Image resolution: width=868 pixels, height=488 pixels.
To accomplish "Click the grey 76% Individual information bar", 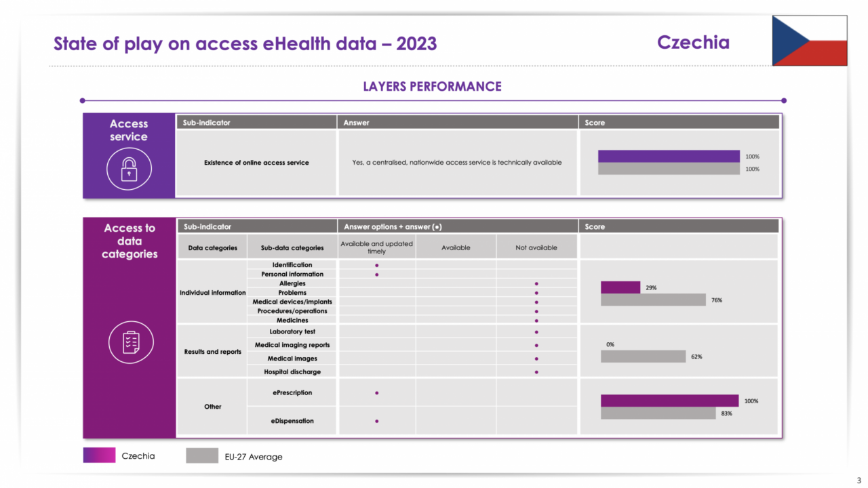I will [653, 300].
